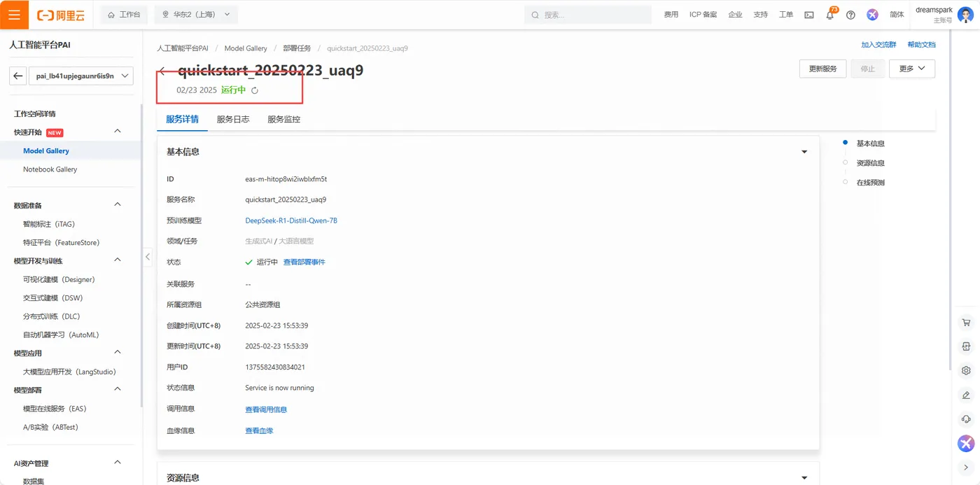Image resolution: width=980 pixels, height=485 pixels.
Task: Switch language via 简体
Action: pos(897,15)
